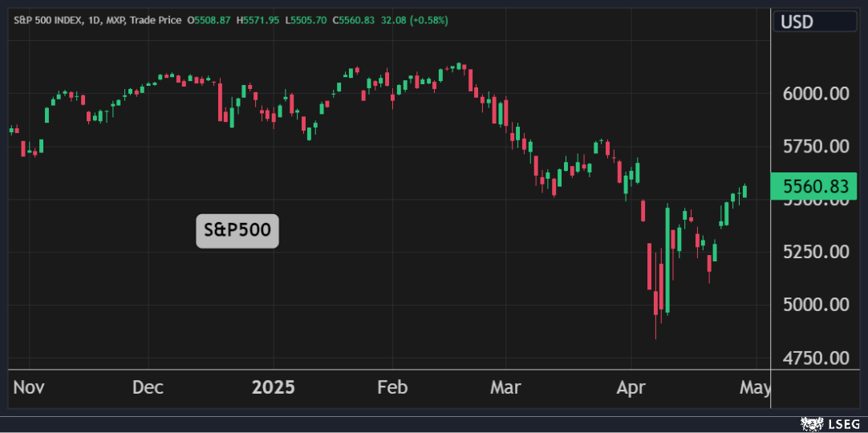Image resolution: width=868 pixels, height=433 pixels.
Task: Click the 5000.00 price axis label
Action: click(x=815, y=305)
